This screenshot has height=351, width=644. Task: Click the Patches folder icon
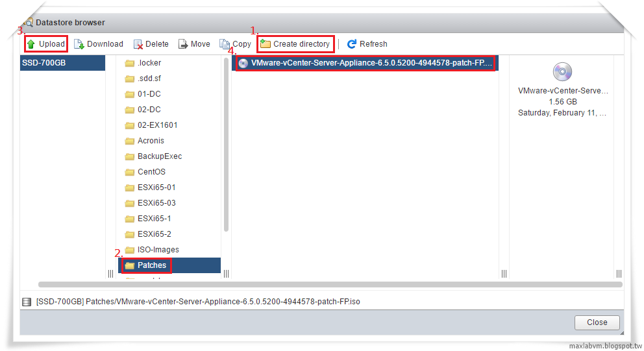pos(129,266)
